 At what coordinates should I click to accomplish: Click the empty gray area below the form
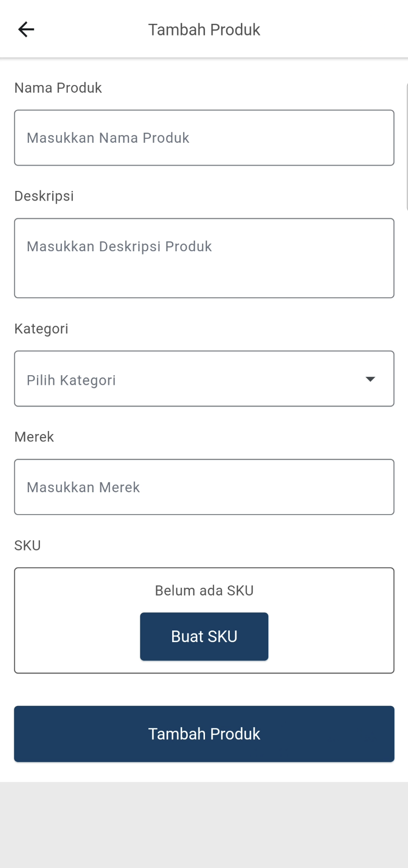(x=204, y=825)
